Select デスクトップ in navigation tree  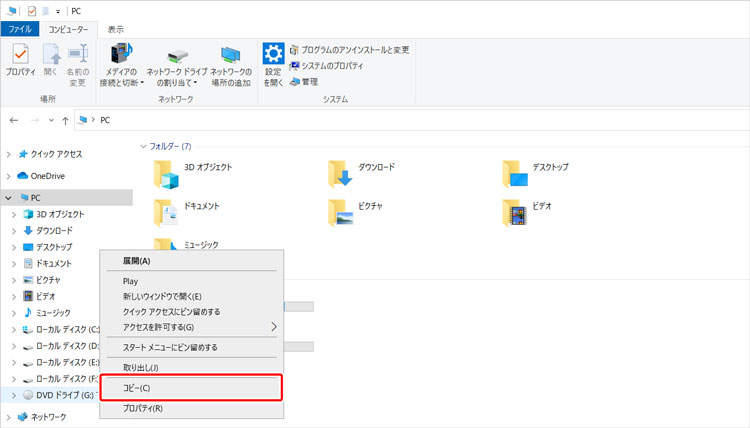pos(48,247)
